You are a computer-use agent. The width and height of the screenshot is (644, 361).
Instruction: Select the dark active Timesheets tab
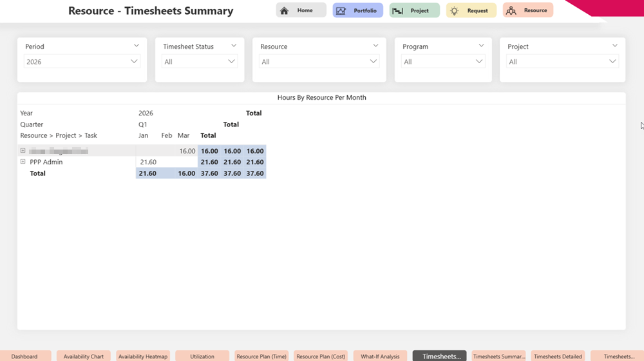pyautogui.click(x=439, y=356)
